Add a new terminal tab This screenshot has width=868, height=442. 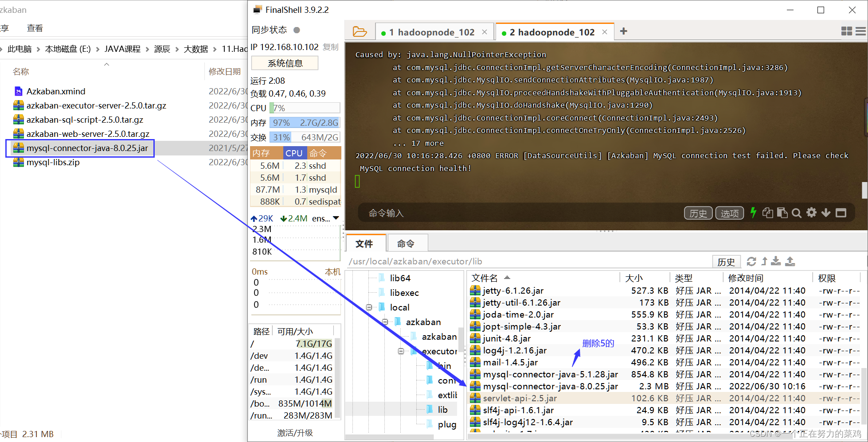point(623,31)
